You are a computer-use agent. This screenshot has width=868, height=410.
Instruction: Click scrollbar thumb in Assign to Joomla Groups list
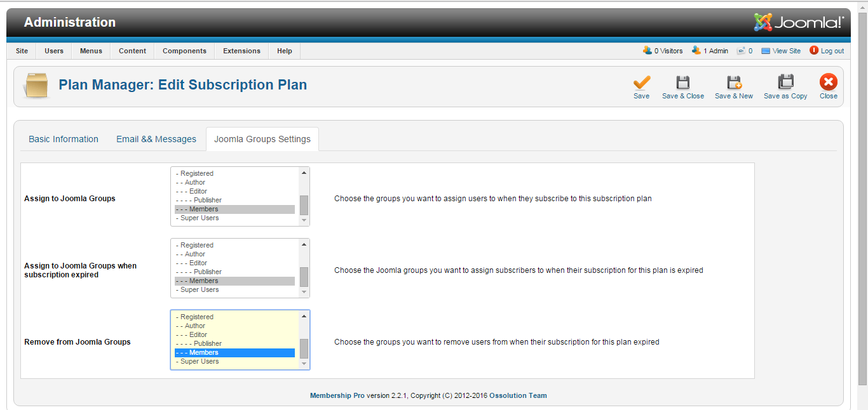tap(304, 205)
